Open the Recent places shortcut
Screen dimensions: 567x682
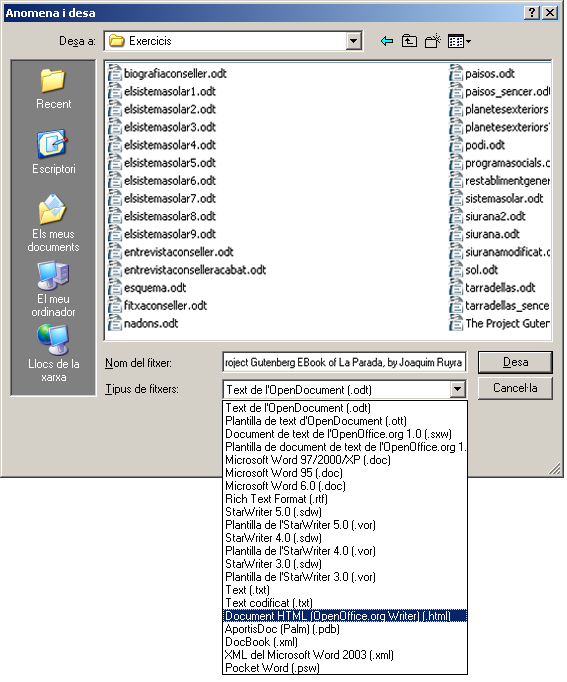coord(53,89)
